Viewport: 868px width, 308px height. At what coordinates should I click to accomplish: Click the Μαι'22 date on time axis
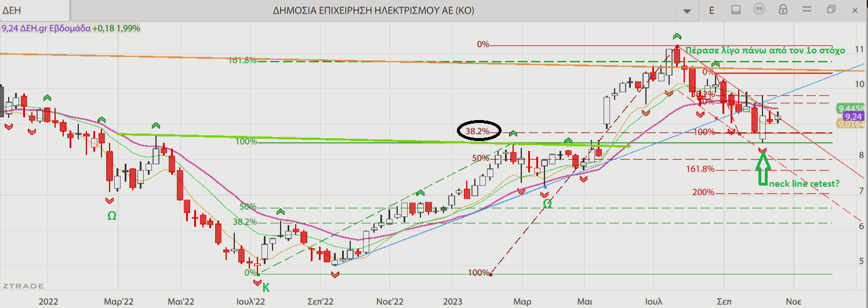point(180,302)
